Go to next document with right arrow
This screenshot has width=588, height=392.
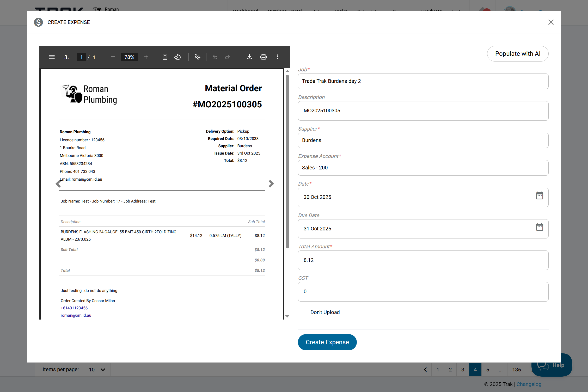[271, 184]
